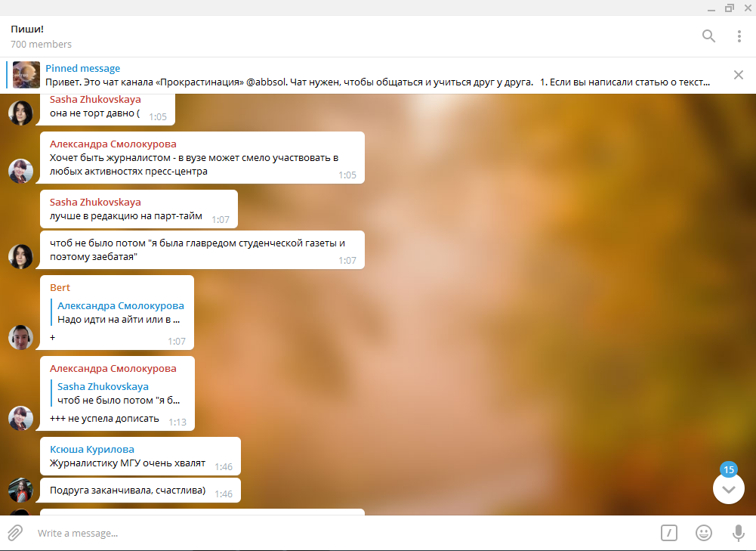Click Ксюша Курилова sender name
The height and width of the screenshot is (551, 756).
pos(92,449)
